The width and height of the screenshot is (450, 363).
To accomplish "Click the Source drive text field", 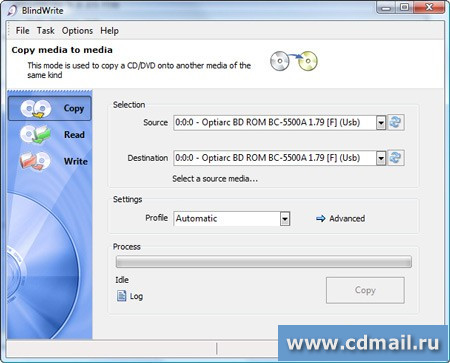I will click(x=275, y=123).
